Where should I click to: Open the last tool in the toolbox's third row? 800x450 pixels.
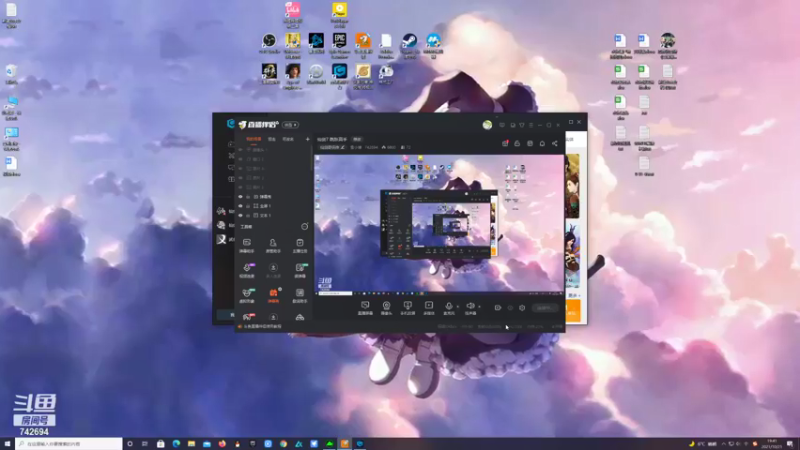click(x=299, y=295)
